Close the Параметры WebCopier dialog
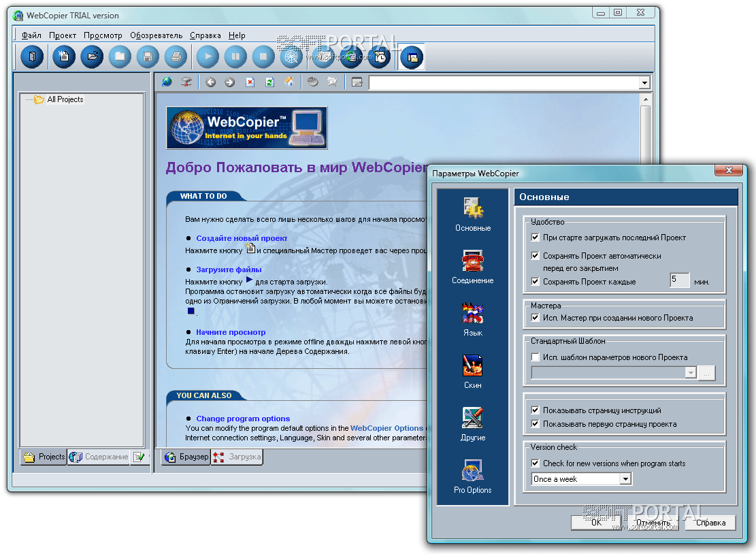The width and height of the screenshot is (756, 554). click(x=729, y=170)
